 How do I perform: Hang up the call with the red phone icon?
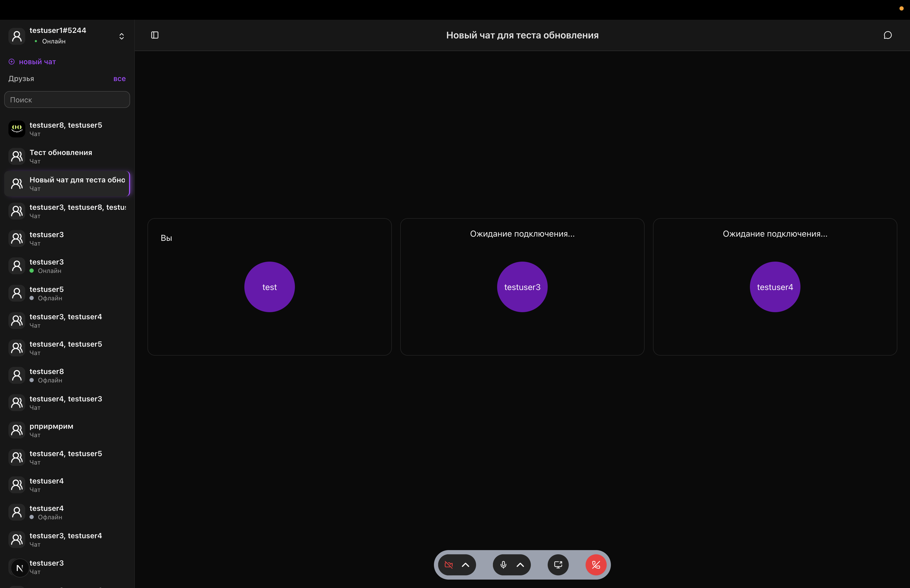[596, 565]
